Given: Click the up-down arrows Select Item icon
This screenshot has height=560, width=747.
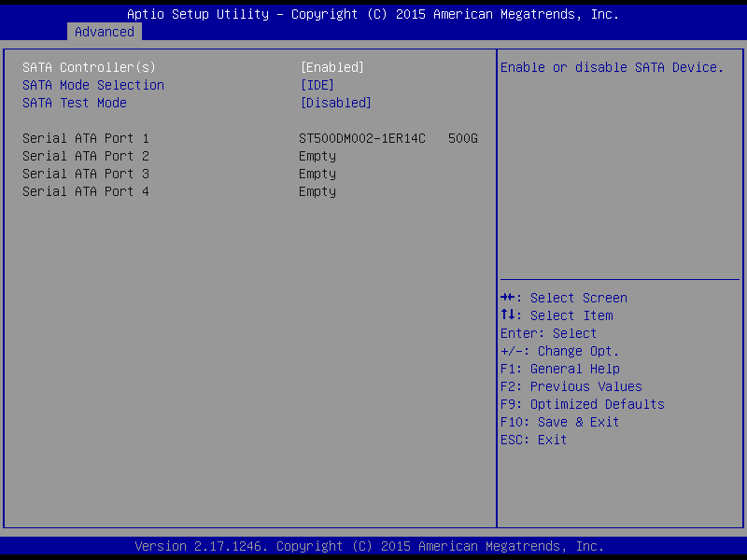Looking at the screenshot, I should (x=508, y=315).
